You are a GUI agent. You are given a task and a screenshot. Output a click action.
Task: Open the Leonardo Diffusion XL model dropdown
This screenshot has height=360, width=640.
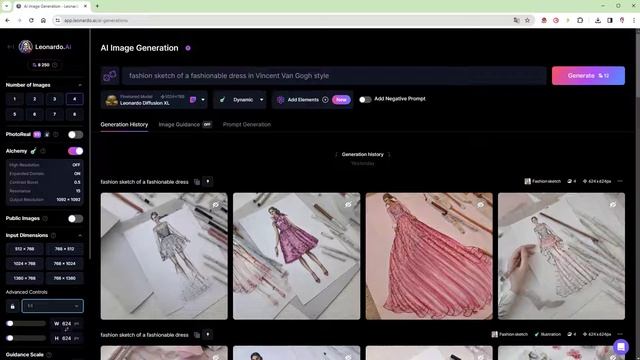point(154,100)
